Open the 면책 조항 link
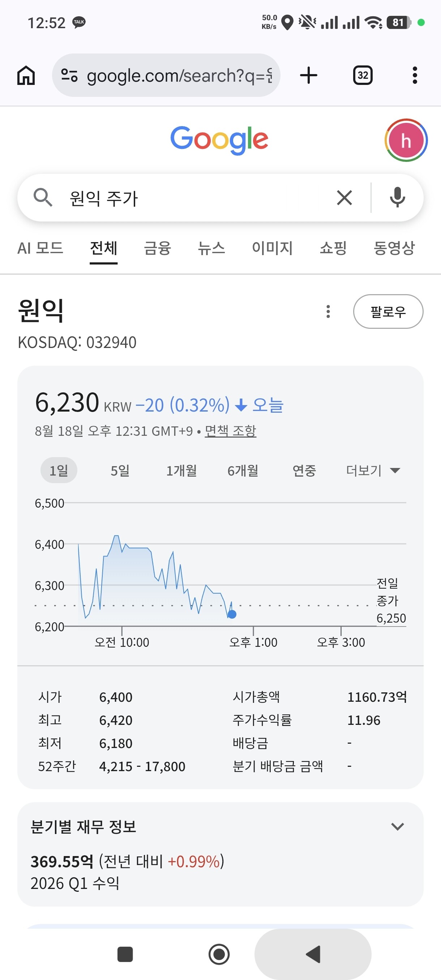 pyautogui.click(x=231, y=431)
